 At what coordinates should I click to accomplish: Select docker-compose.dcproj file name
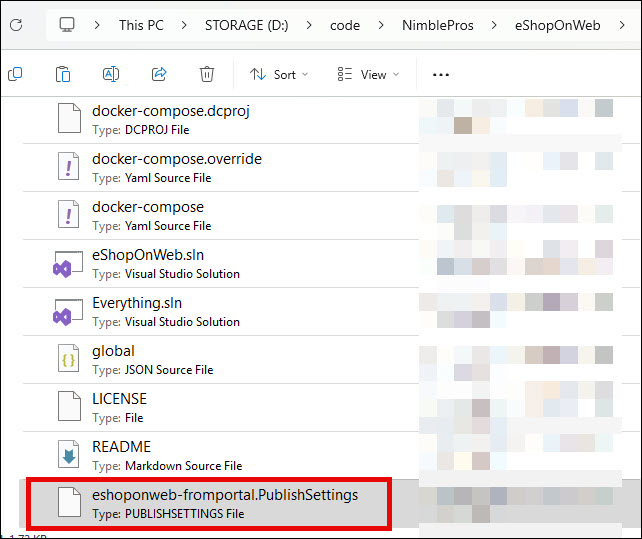[171, 111]
